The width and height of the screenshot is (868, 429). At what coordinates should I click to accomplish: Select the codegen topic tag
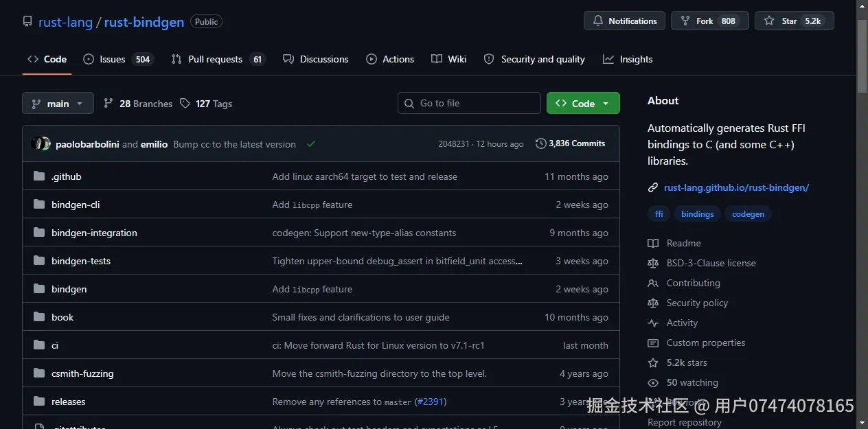748,214
